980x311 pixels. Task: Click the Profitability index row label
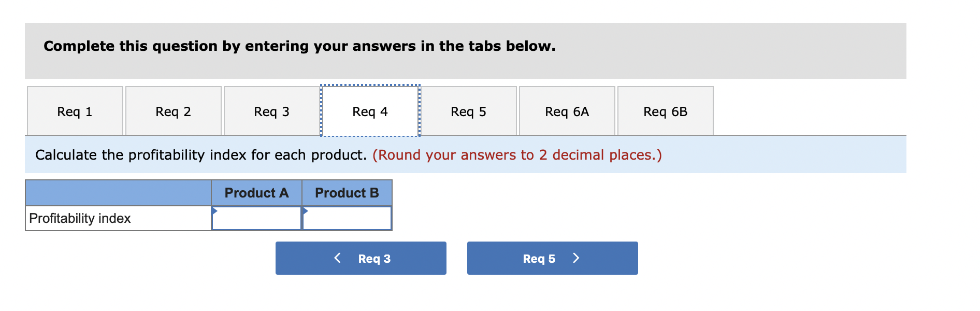[81, 218]
